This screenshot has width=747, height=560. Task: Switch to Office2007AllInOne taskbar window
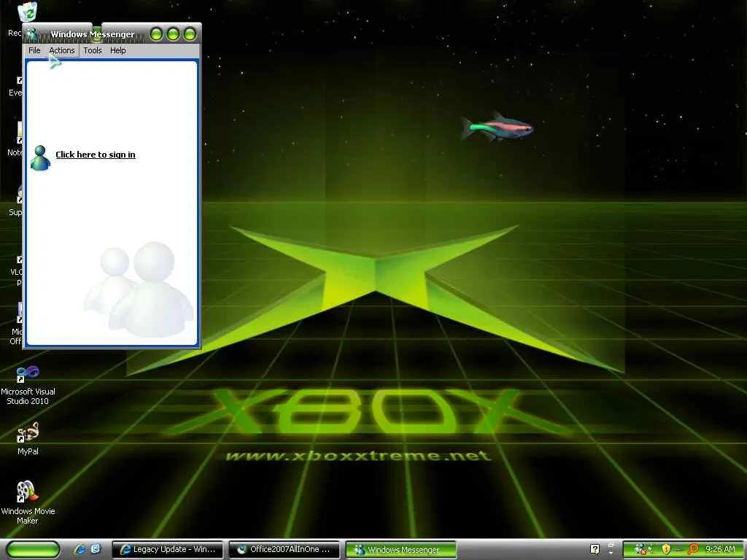[285, 550]
